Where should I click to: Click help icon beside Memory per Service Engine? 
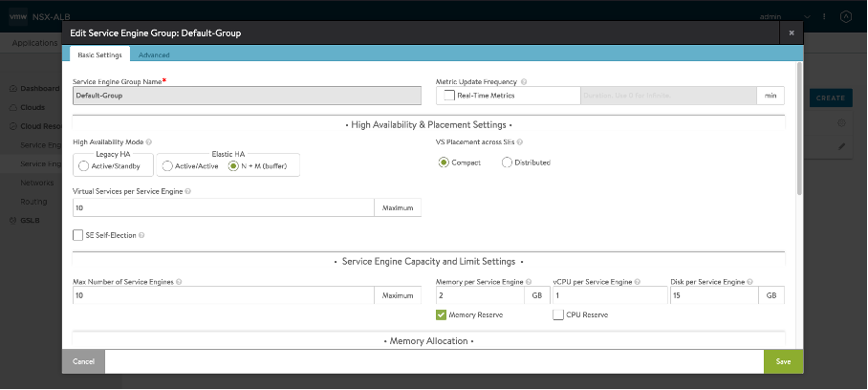pyautogui.click(x=529, y=282)
